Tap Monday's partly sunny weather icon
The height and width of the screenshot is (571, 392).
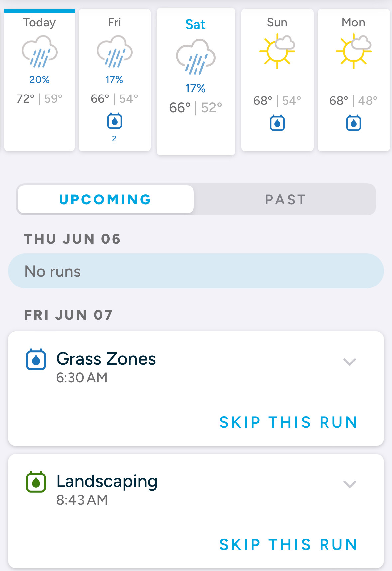tap(354, 51)
